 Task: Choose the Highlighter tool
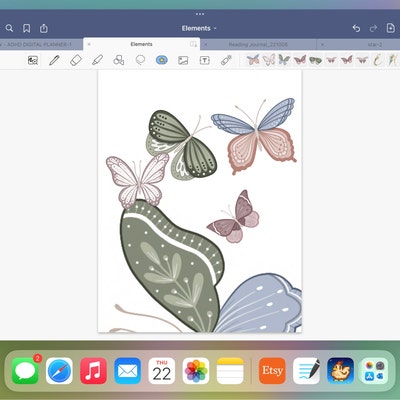(x=97, y=60)
